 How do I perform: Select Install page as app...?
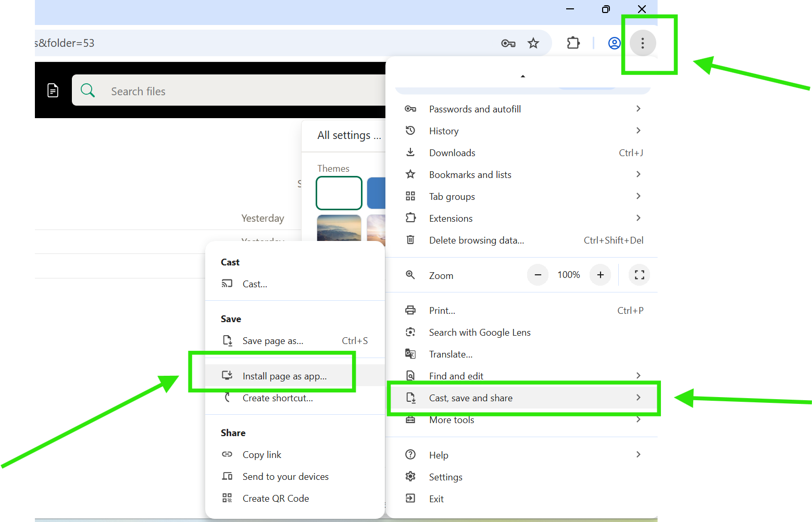295,376
